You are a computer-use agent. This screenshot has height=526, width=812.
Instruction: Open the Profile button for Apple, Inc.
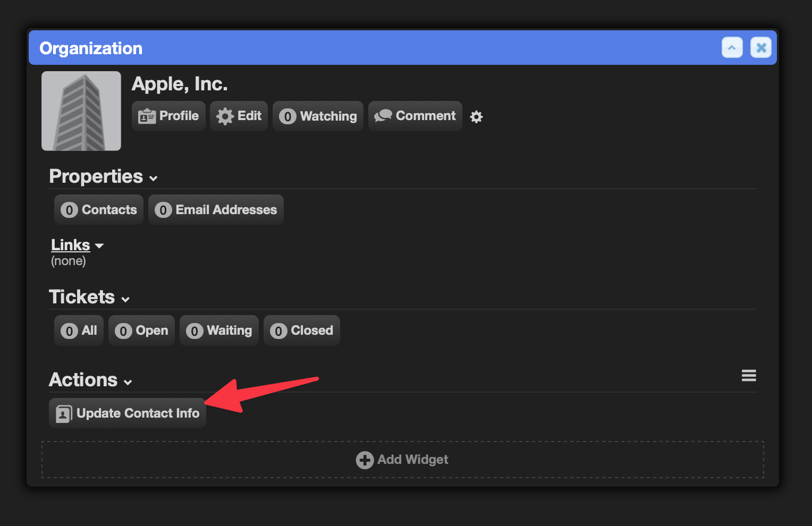[168, 116]
